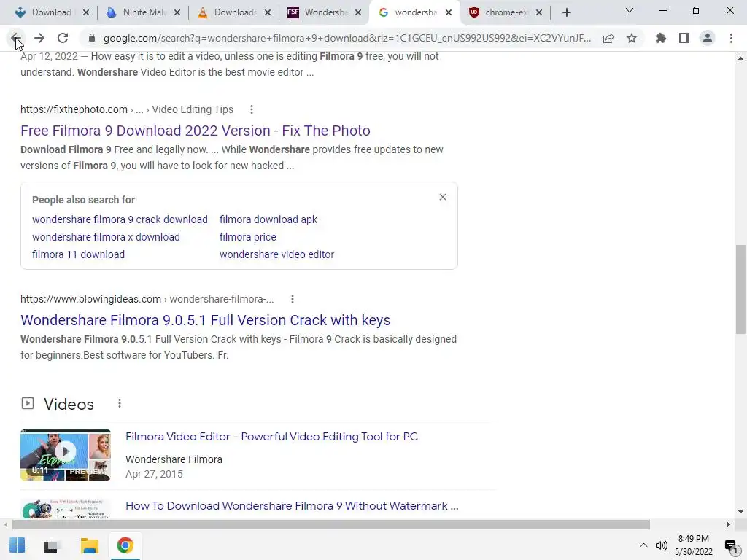The height and width of the screenshot is (560, 747).
Task: Open the Windows Start menu
Action: click(x=18, y=545)
